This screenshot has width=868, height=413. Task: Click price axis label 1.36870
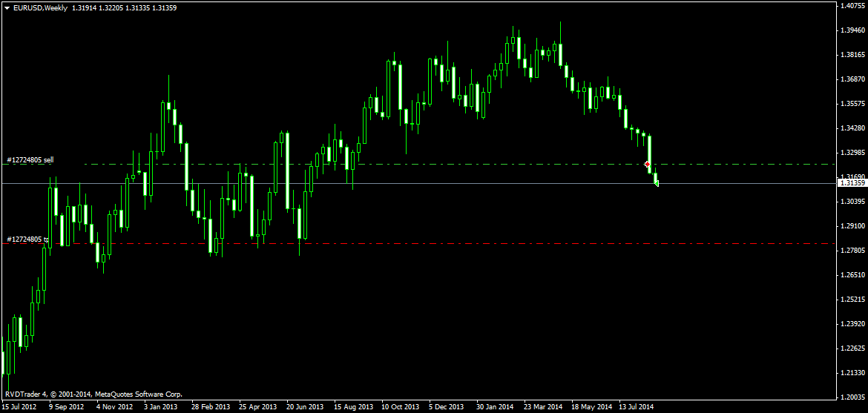(852, 79)
